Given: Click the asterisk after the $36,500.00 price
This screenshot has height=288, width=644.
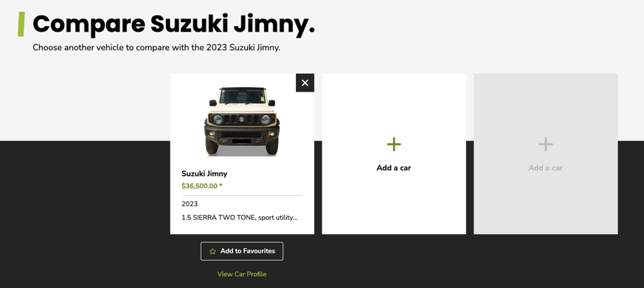Looking at the screenshot, I should click(x=221, y=185).
